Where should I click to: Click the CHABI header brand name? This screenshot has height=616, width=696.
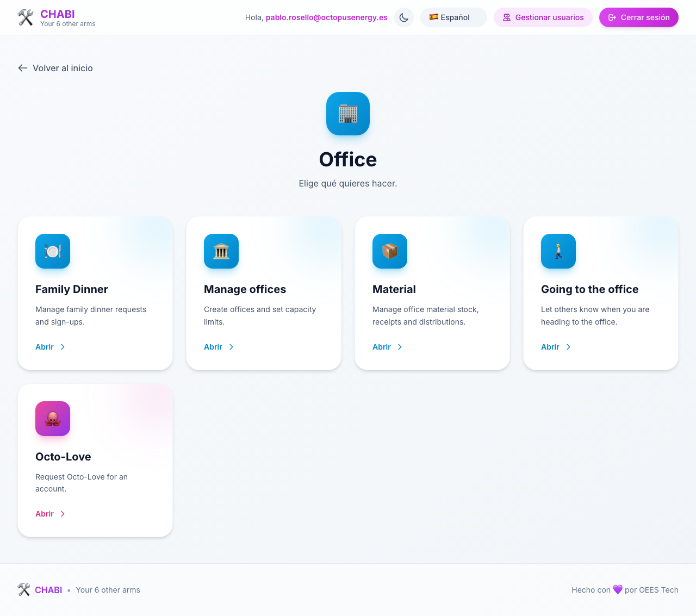58,14
